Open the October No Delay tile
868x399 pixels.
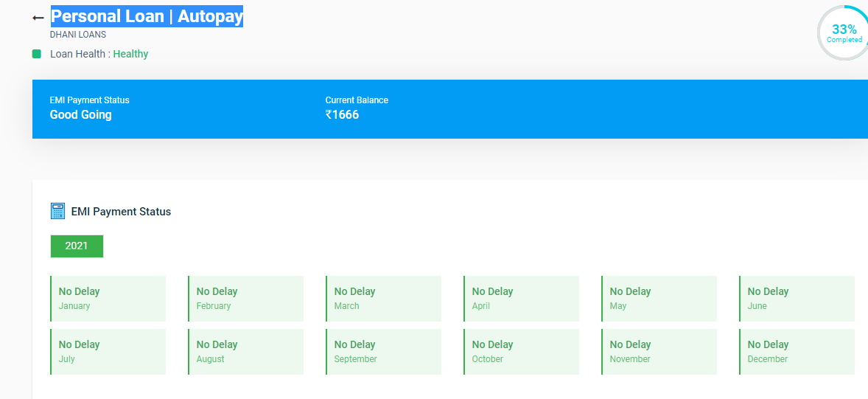click(521, 352)
